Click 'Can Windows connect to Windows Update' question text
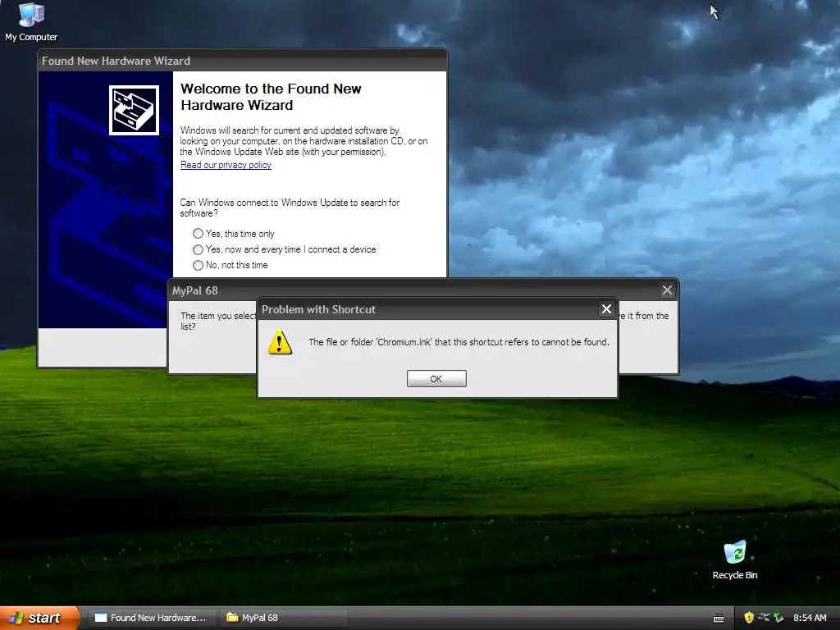This screenshot has width=840, height=630. click(290, 208)
